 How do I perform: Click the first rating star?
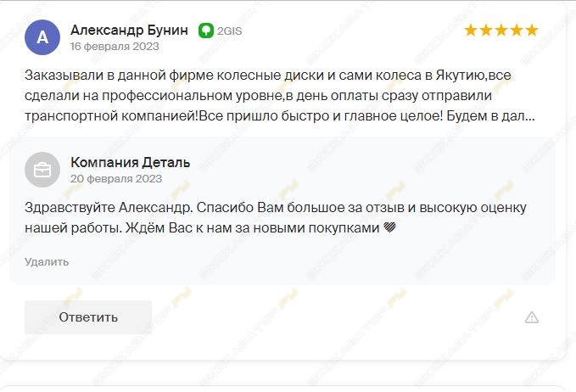[471, 31]
